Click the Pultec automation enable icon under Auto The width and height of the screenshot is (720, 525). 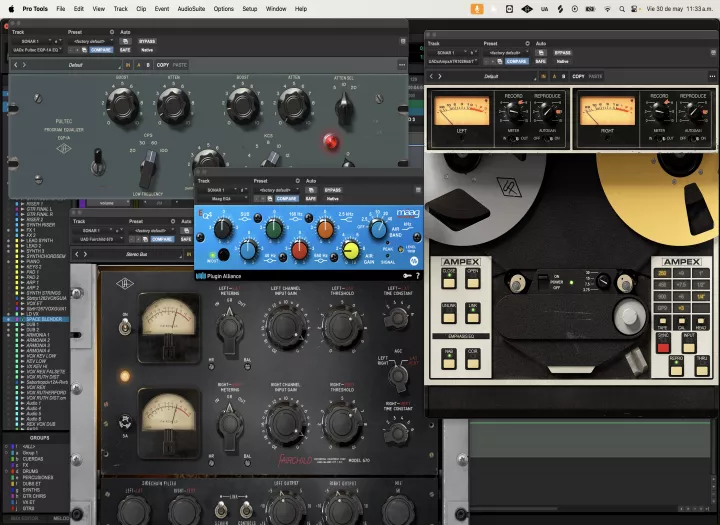[x=125, y=41]
